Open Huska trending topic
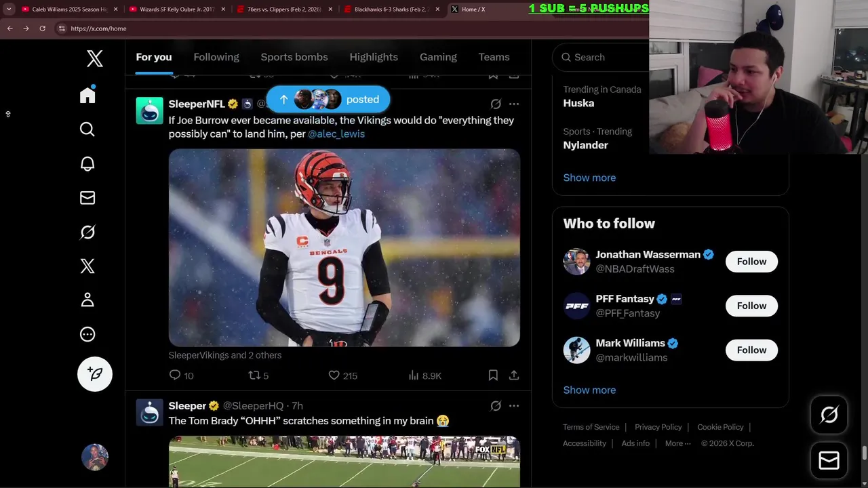The height and width of the screenshot is (488, 868). [578, 103]
